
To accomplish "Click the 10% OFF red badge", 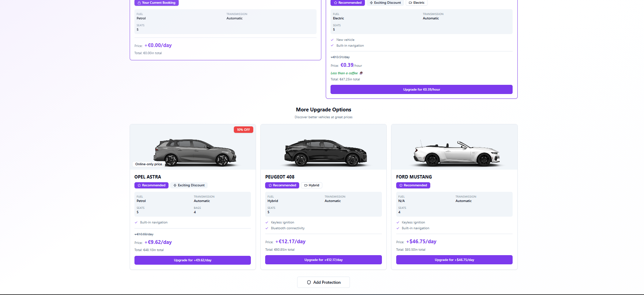I will (x=243, y=130).
